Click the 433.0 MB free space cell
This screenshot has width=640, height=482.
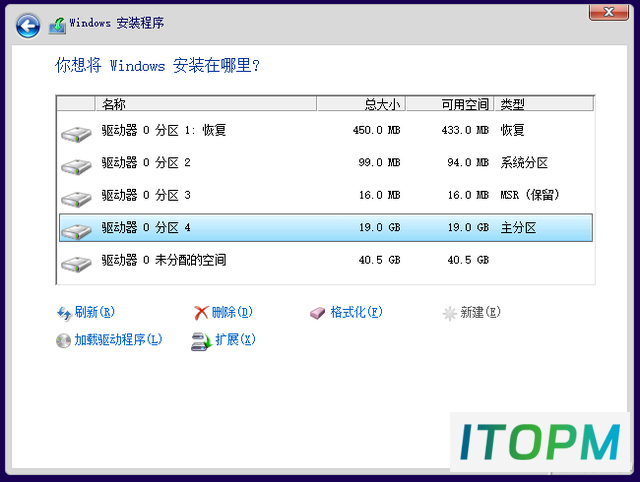pos(465,130)
